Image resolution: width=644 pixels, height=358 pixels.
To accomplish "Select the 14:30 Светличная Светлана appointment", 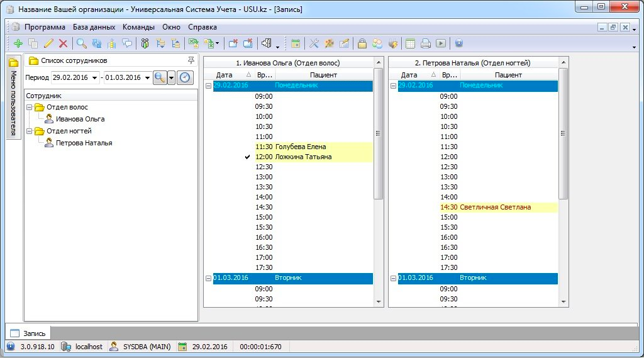I will click(499, 207).
